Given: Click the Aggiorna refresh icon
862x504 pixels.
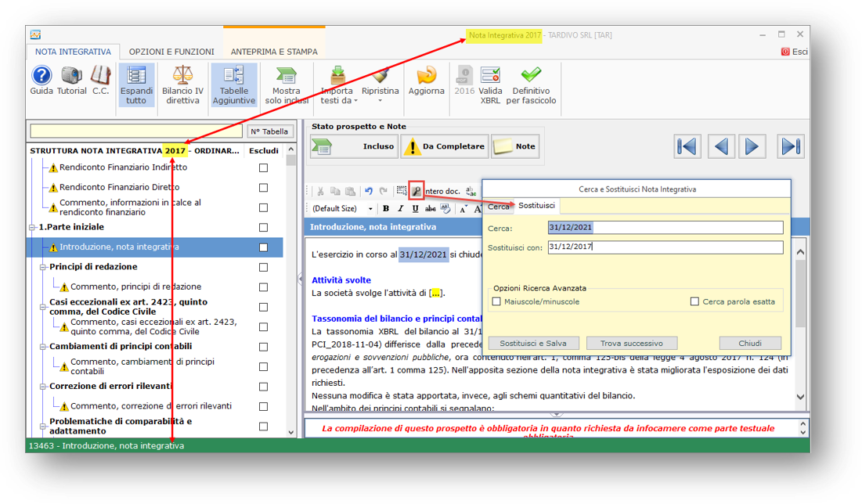Looking at the screenshot, I should coord(427,75).
